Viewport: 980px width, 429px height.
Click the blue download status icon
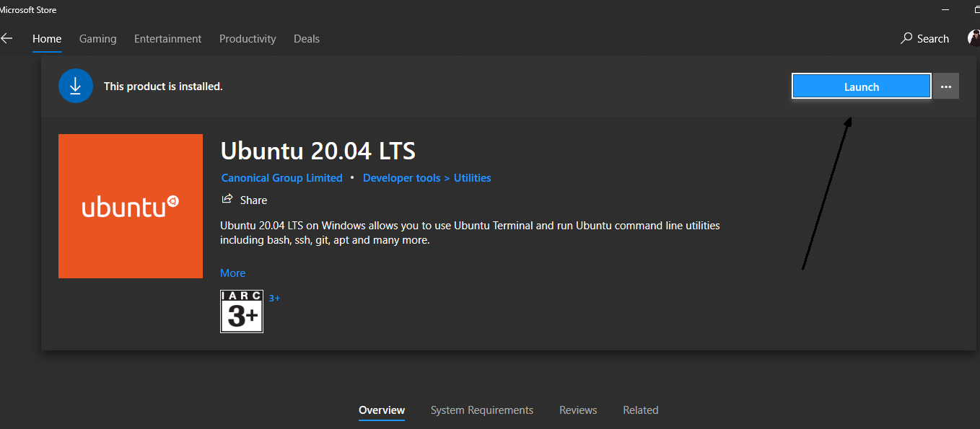[76, 86]
